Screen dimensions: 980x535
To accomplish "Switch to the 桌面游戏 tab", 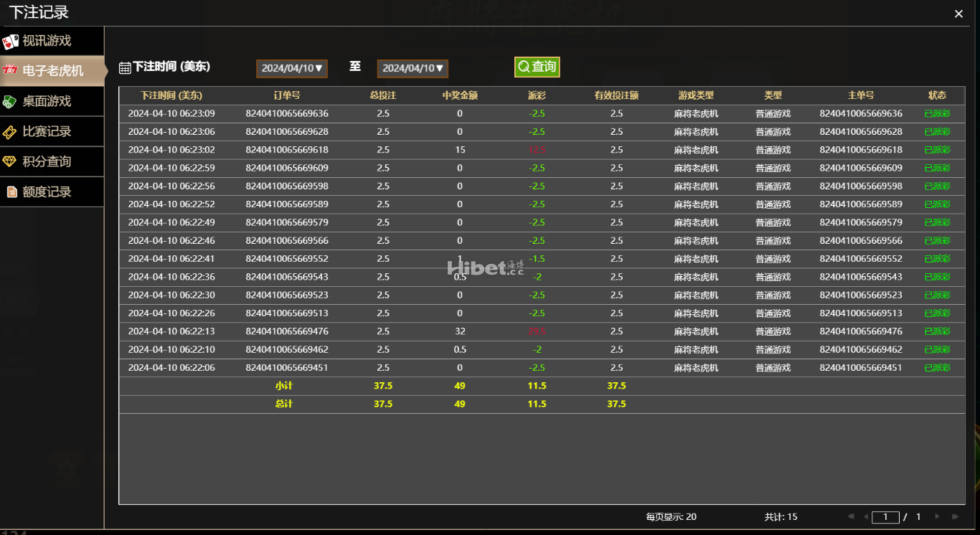I will coord(52,101).
